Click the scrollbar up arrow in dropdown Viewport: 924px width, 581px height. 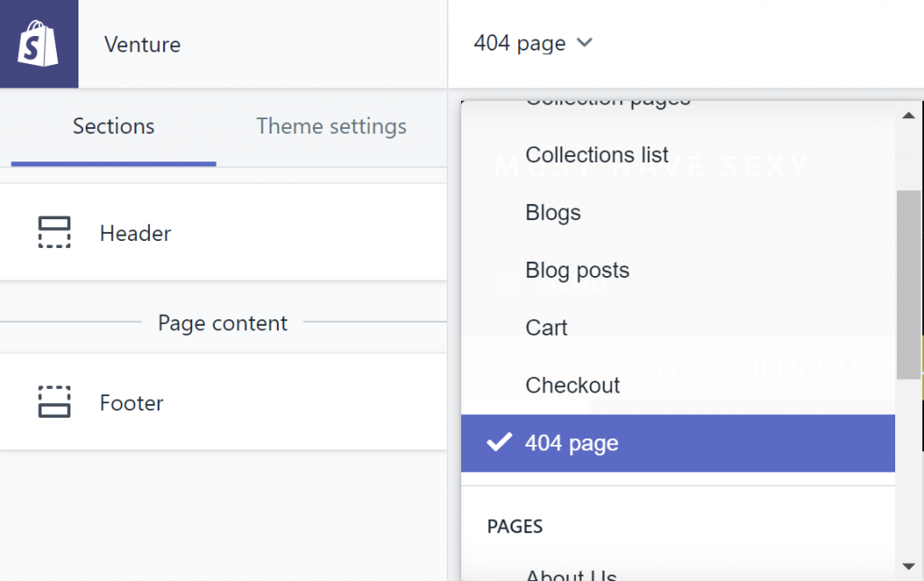[x=908, y=114]
